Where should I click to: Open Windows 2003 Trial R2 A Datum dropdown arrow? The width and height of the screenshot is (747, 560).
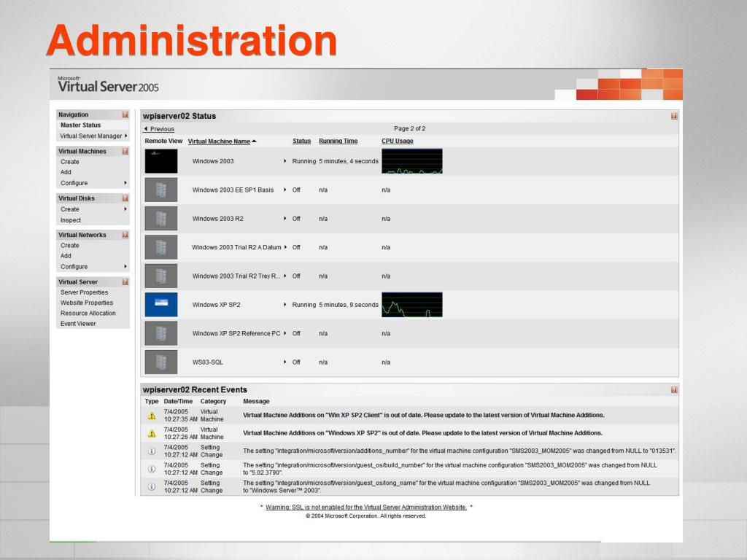coord(285,247)
